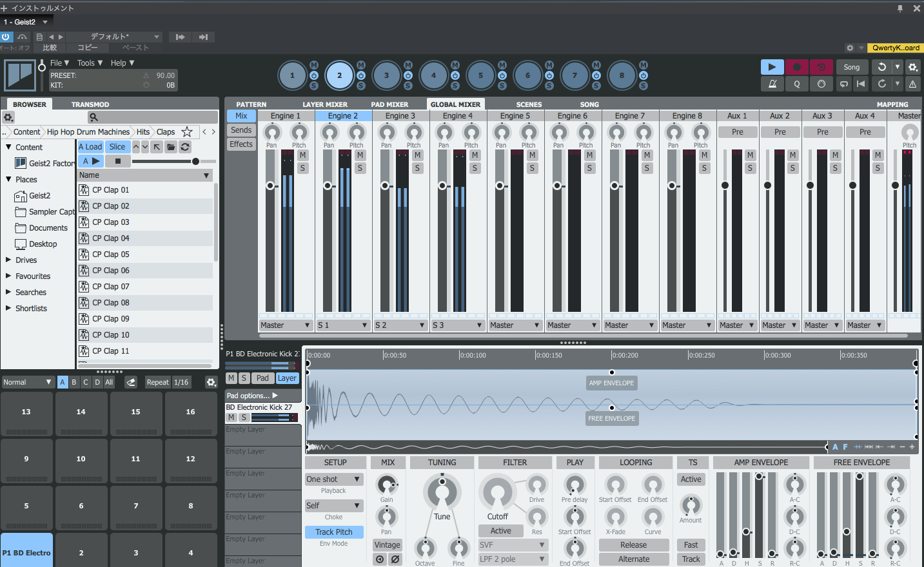Click the redo arrow icon
This screenshot has height=567, width=924.
click(x=881, y=84)
